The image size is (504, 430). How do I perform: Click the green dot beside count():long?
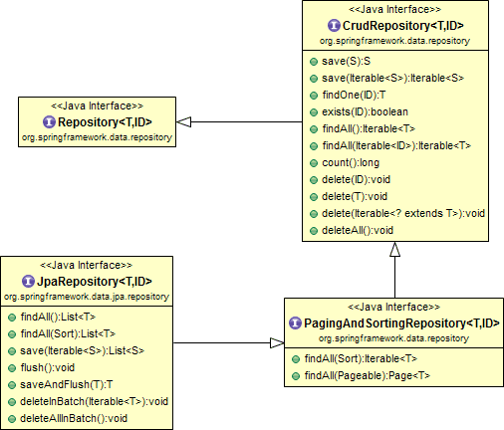click(x=314, y=163)
